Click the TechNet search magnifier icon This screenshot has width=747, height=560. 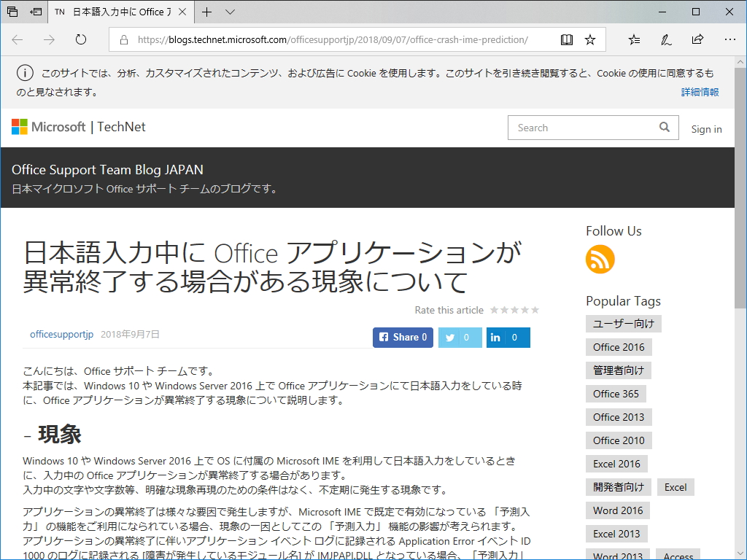click(665, 127)
